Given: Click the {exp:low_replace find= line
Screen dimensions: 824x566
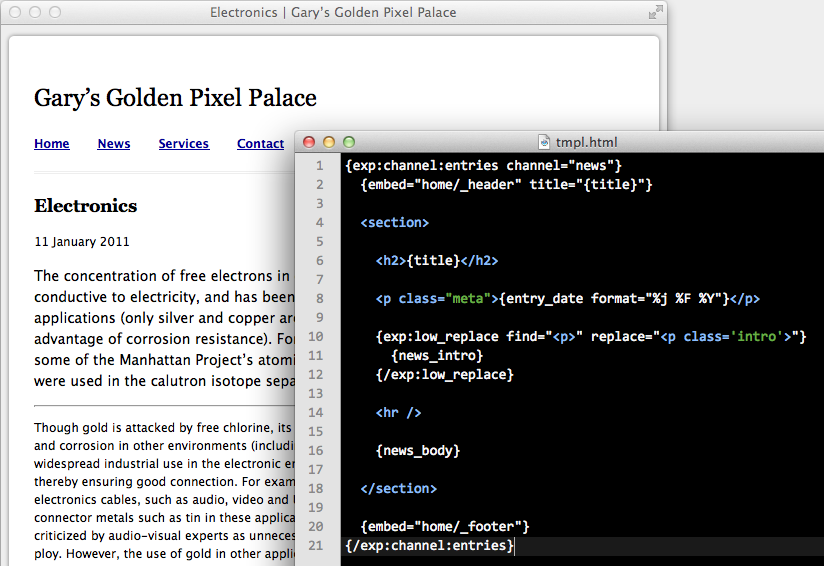Looking at the screenshot, I should click(x=591, y=336).
